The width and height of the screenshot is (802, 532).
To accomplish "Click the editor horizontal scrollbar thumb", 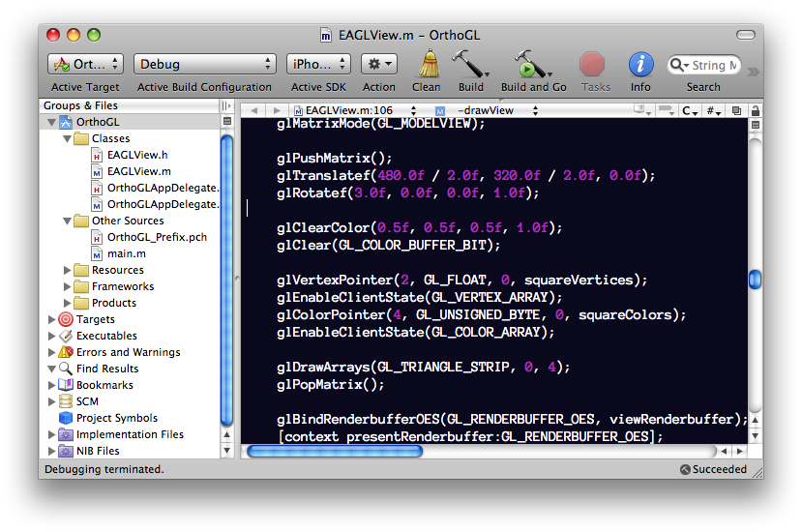I will [x=335, y=451].
